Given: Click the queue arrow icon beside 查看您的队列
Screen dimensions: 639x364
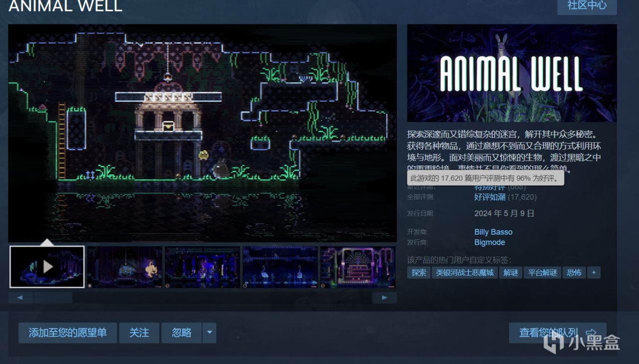Looking at the screenshot, I should [592, 333].
